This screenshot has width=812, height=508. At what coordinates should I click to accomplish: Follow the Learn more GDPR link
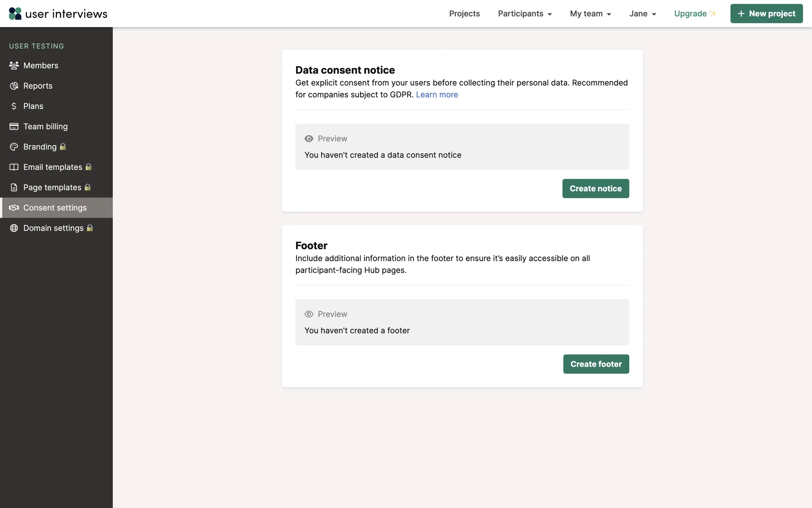(437, 95)
